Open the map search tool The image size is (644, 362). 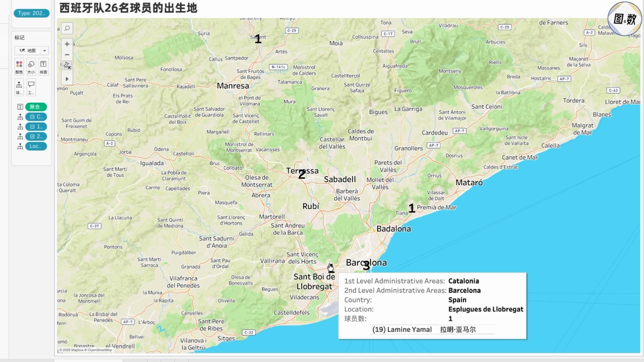pyautogui.click(x=67, y=28)
